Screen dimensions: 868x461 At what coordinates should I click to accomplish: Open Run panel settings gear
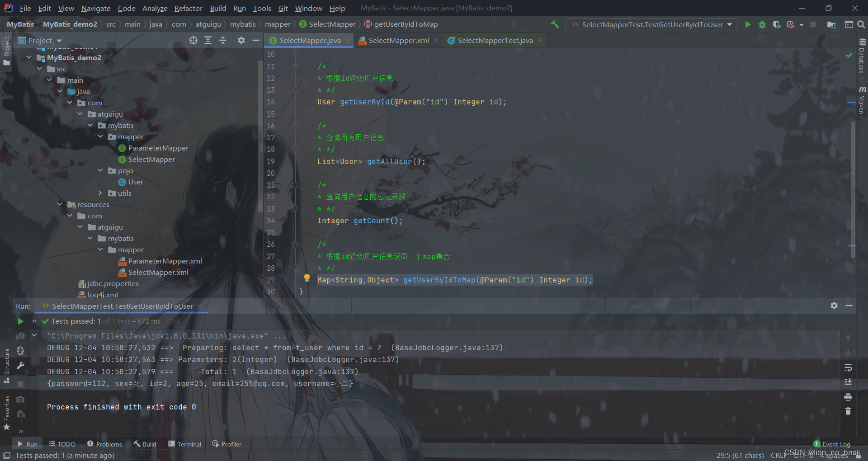pyautogui.click(x=834, y=306)
